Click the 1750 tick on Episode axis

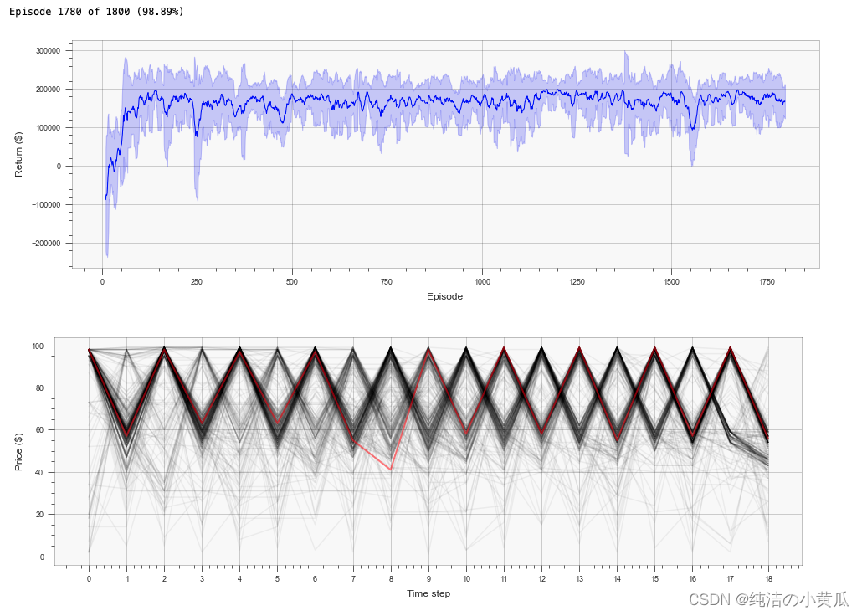click(x=767, y=281)
